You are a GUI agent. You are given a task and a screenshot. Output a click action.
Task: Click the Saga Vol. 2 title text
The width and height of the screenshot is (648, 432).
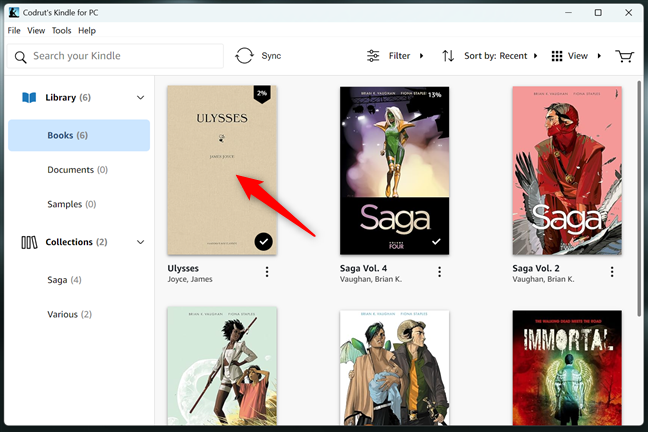pyautogui.click(x=536, y=268)
